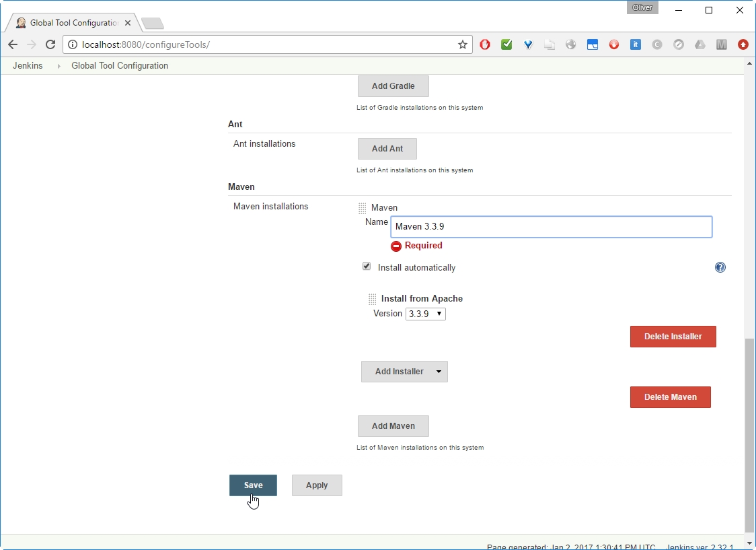Go back using the browser back arrow

pos(13,44)
